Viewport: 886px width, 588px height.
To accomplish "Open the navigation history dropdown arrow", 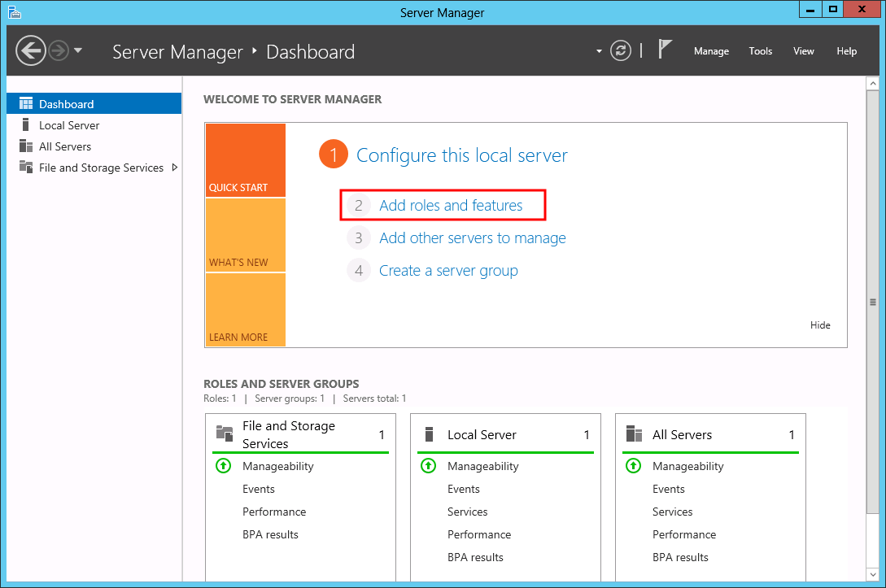I will [78, 50].
